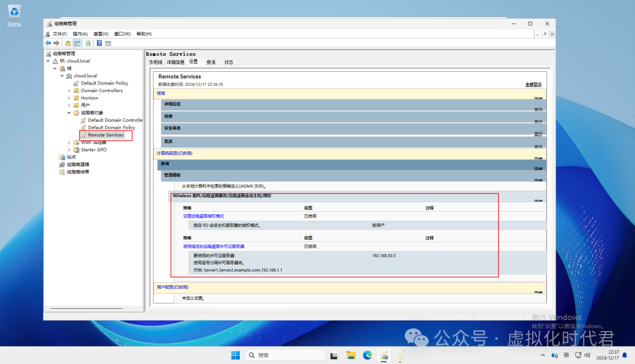635x364 pixels.
Task: Open the 操作(A) menu
Action: pyautogui.click(x=80, y=34)
